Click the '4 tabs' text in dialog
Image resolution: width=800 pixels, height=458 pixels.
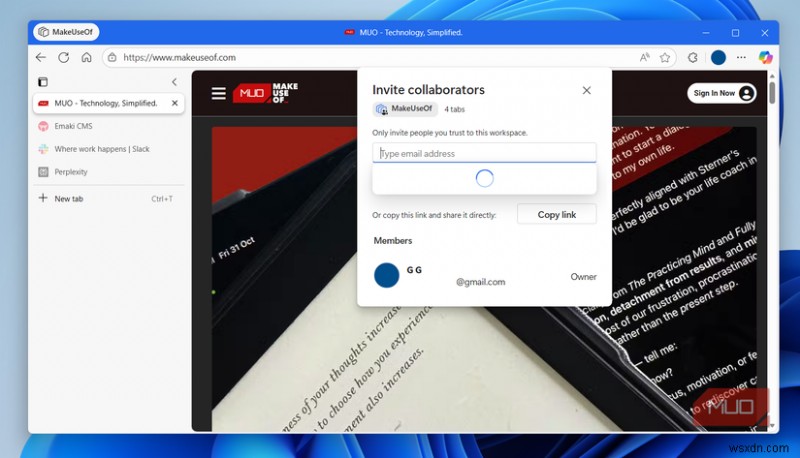click(454, 109)
